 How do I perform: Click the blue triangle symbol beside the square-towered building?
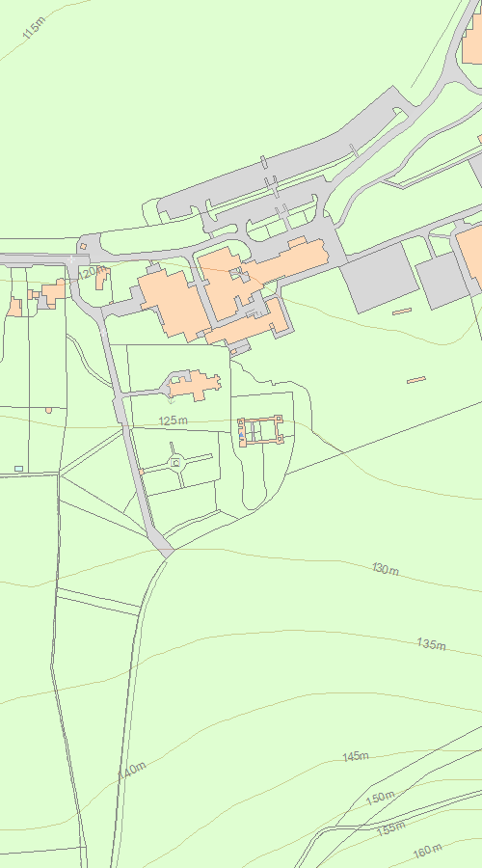pos(241,436)
